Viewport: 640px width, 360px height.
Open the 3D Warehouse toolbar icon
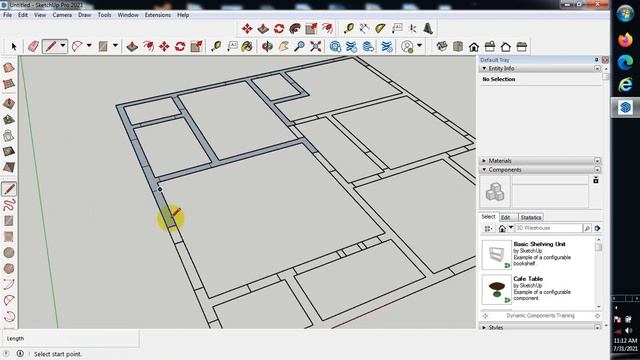335,47
